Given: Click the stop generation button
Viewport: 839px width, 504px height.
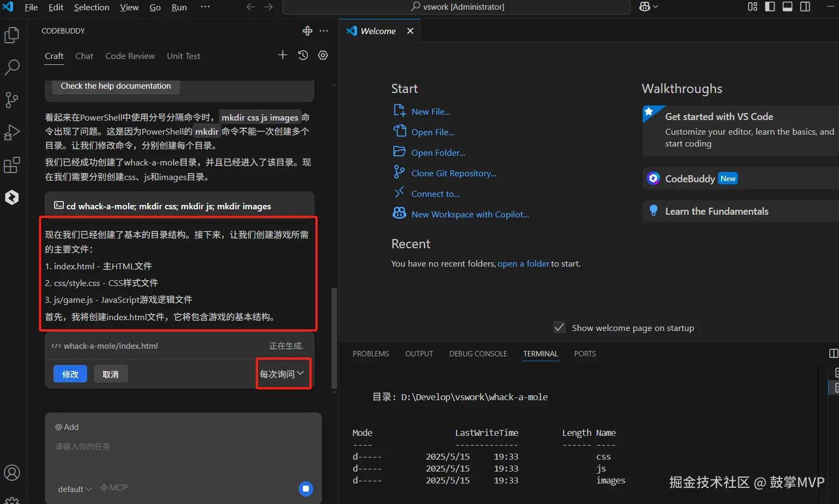Looking at the screenshot, I should tap(306, 489).
